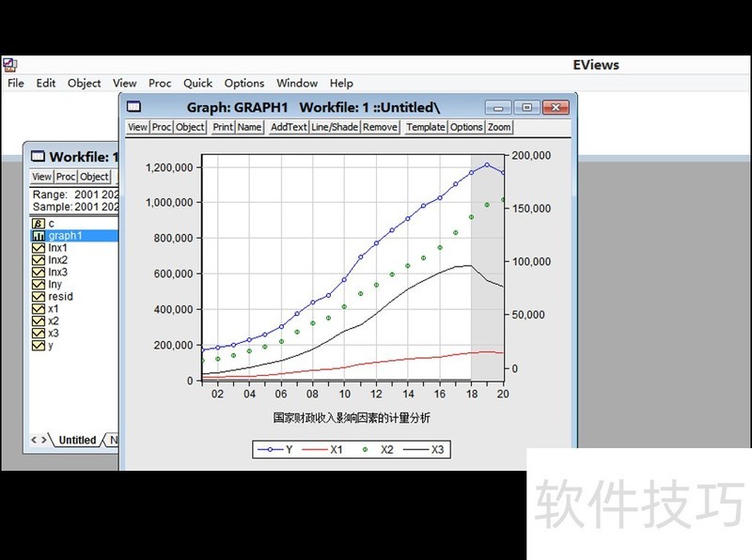Click the Template button
Viewport: 752px width, 560px height.
click(x=426, y=127)
